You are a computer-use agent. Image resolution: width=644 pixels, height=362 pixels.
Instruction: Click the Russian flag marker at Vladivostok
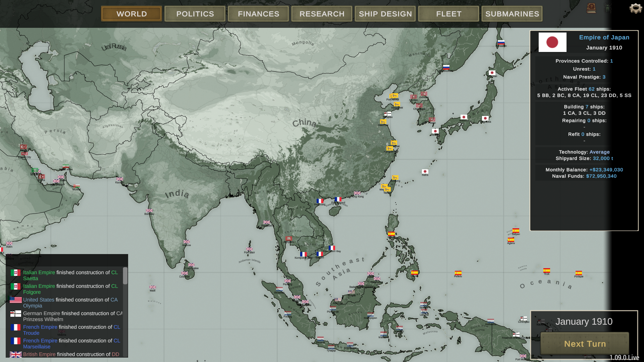446,67
